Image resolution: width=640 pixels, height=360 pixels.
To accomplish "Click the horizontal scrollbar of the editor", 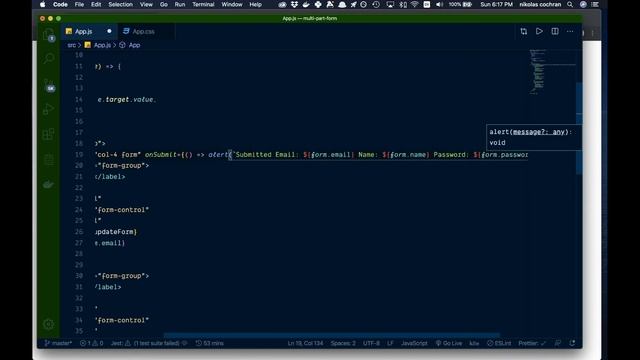I will point(331,336).
